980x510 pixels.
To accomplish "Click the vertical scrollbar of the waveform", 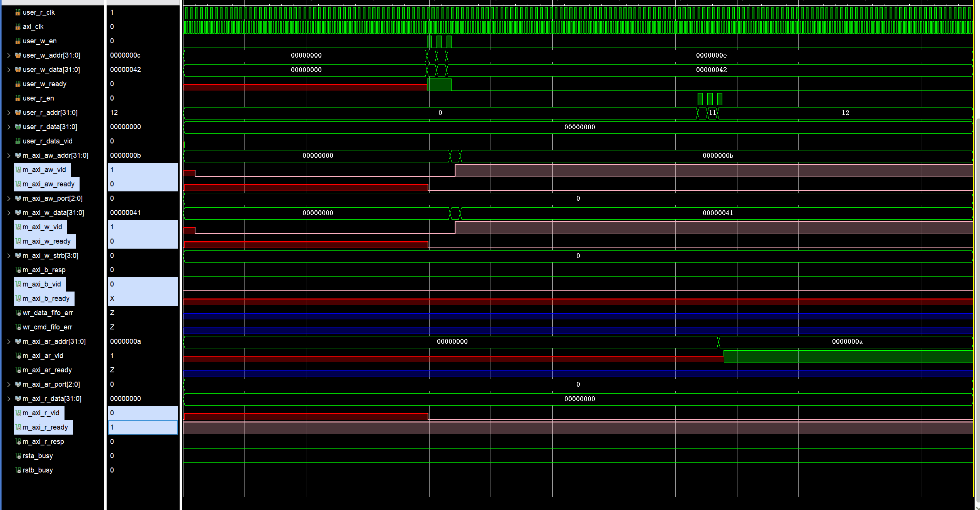I will click(977, 309).
